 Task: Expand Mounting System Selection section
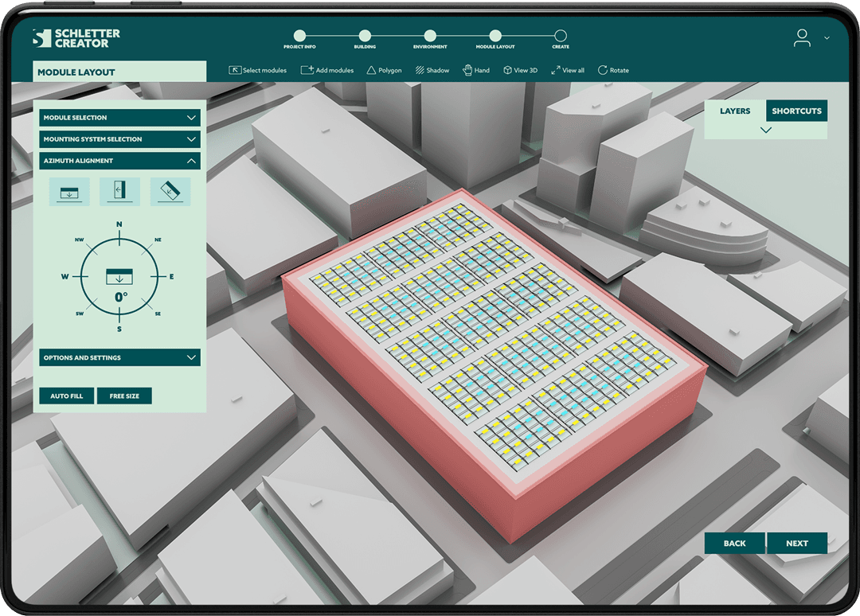point(119,139)
